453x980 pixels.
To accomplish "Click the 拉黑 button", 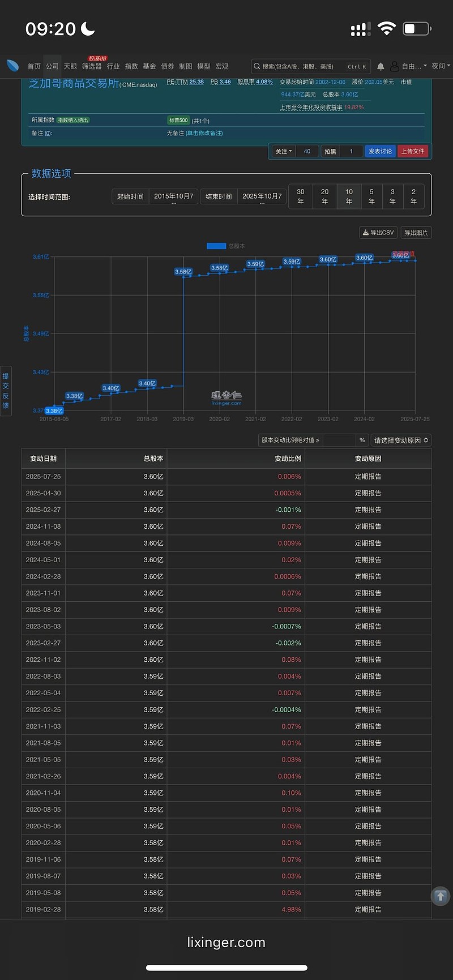I will point(330,151).
